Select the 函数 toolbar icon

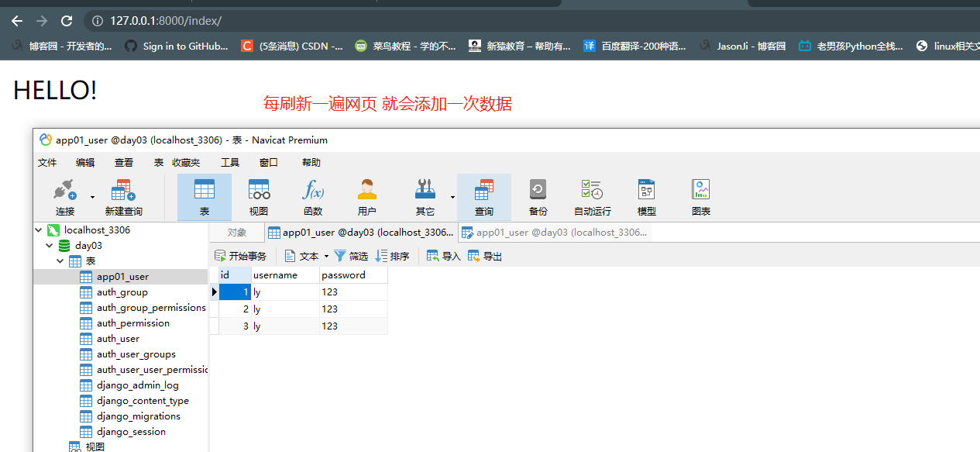pyautogui.click(x=313, y=197)
